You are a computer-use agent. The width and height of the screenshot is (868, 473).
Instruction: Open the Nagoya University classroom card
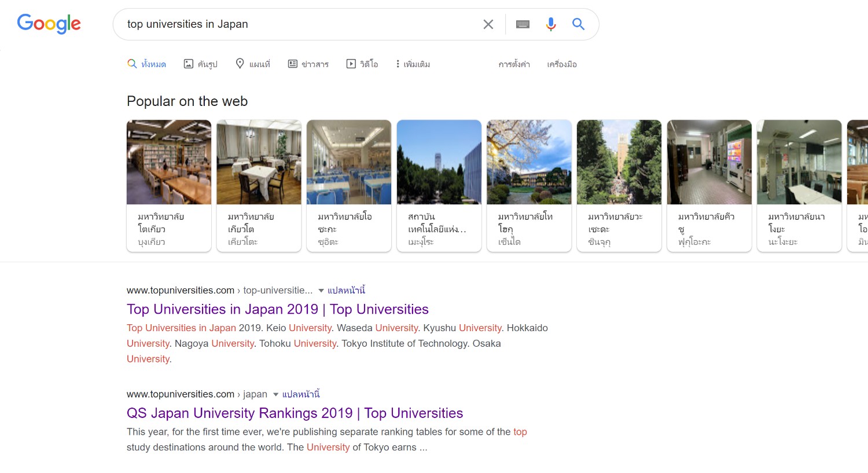click(799, 186)
